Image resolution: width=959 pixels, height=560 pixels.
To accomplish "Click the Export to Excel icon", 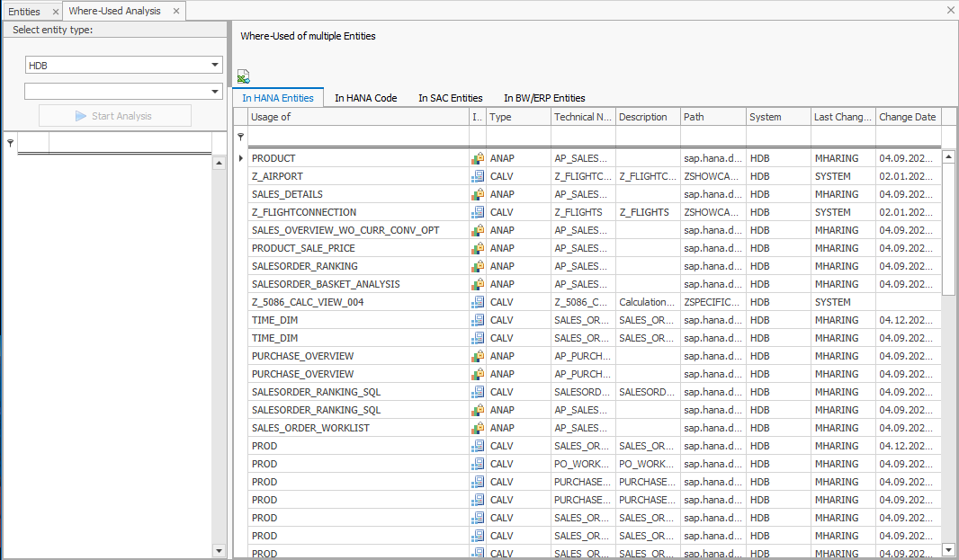I will [241, 76].
